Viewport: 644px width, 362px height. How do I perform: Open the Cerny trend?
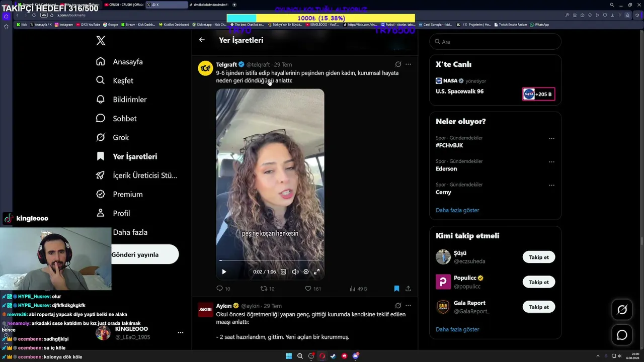click(x=443, y=192)
